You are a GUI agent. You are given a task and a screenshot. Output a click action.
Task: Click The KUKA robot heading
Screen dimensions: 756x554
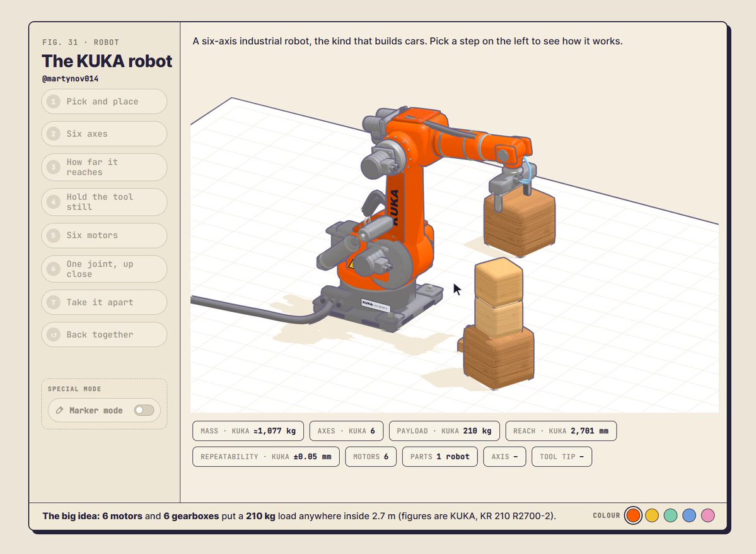point(107,61)
